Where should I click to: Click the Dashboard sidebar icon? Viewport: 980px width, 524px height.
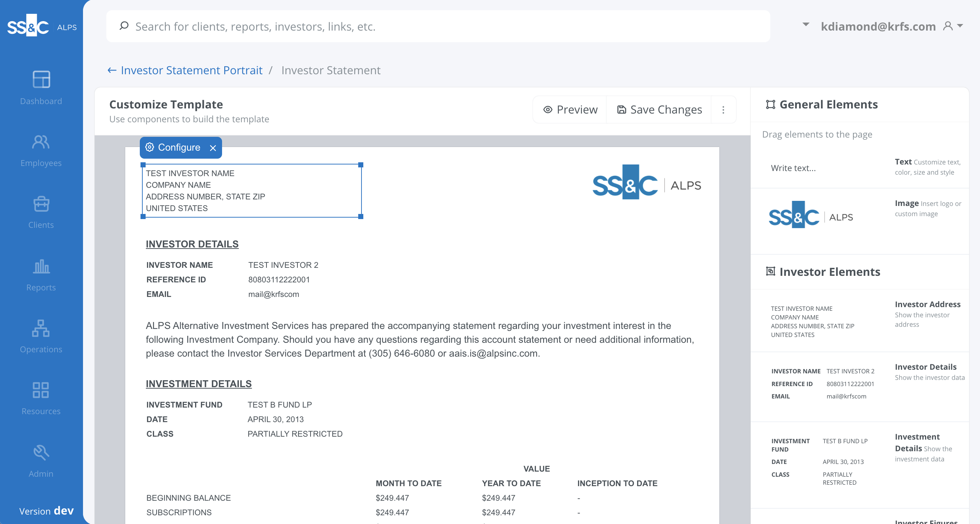(x=41, y=80)
